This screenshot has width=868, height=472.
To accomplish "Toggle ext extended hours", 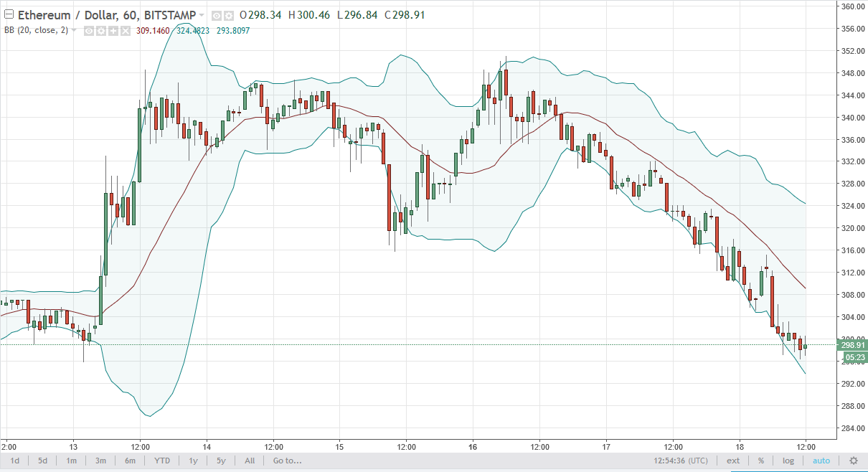I will [x=733, y=461].
